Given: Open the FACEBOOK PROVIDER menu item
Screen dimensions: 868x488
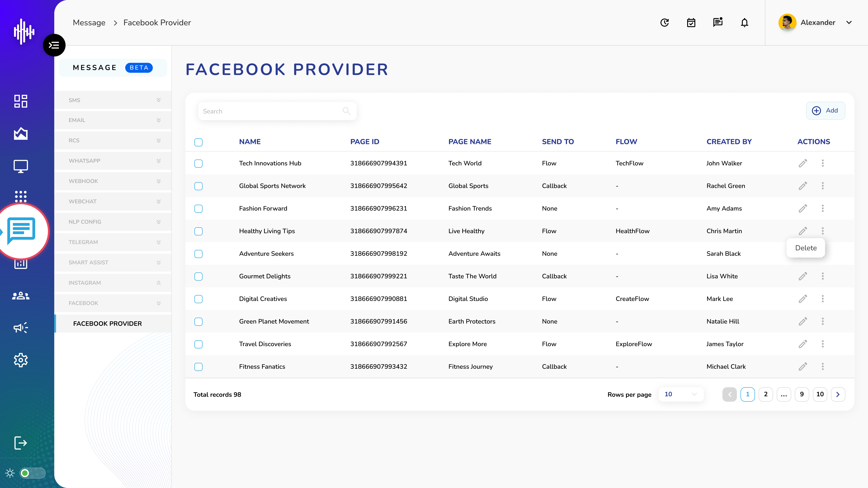Looking at the screenshot, I should pyautogui.click(x=113, y=323).
